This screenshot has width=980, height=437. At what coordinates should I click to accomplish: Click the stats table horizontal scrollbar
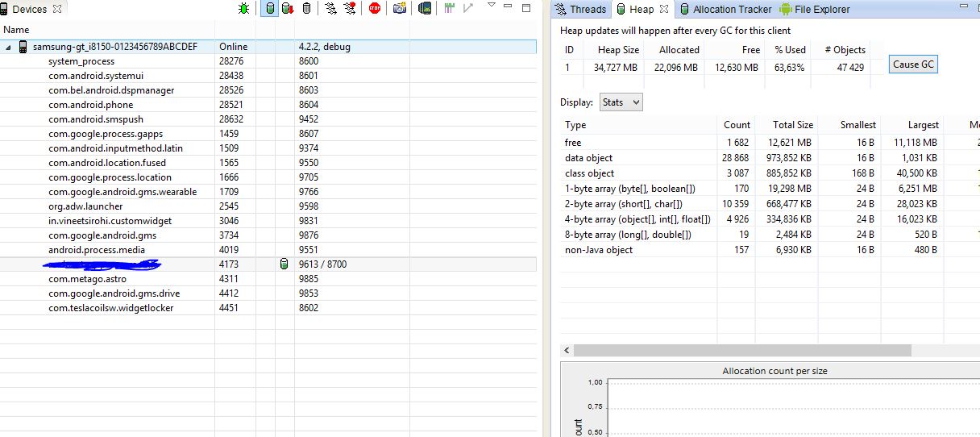point(742,351)
